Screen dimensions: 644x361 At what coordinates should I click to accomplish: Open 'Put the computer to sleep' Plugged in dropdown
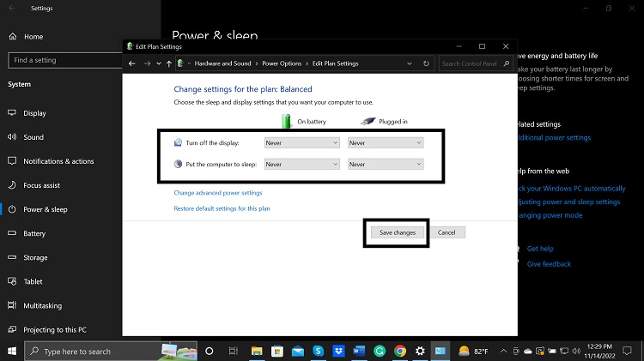click(386, 164)
